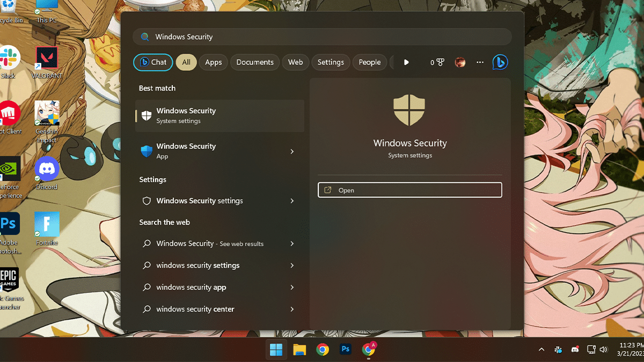Screen dimensions: 644x362
Task: Select the GeForce Experience desktop shortcut
Action: pos(10,177)
